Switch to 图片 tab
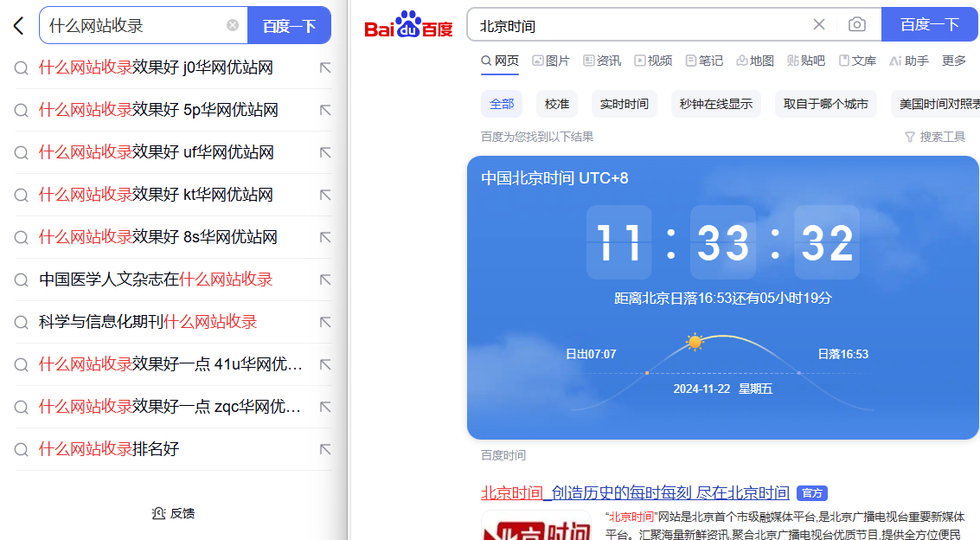The height and width of the screenshot is (540, 980). [x=551, y=61]
